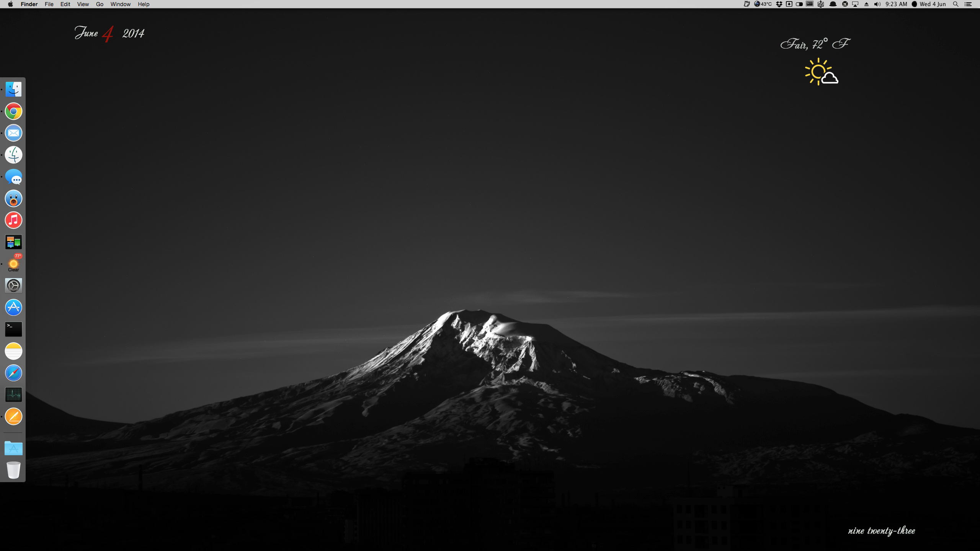Click the Trash in the dock
This screenshot has height=551, width=980.
[x=13, y=470]
